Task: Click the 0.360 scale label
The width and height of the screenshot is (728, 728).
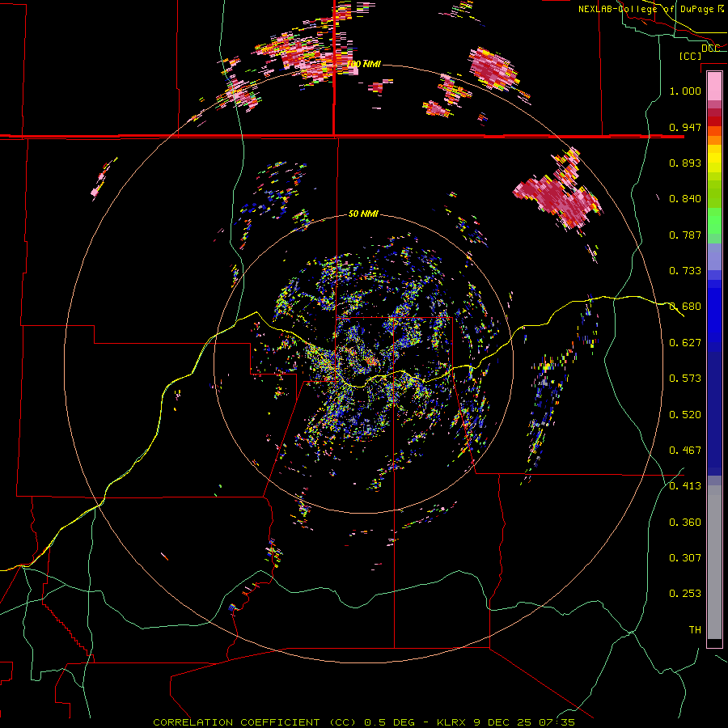Action: tap(685, 523)
